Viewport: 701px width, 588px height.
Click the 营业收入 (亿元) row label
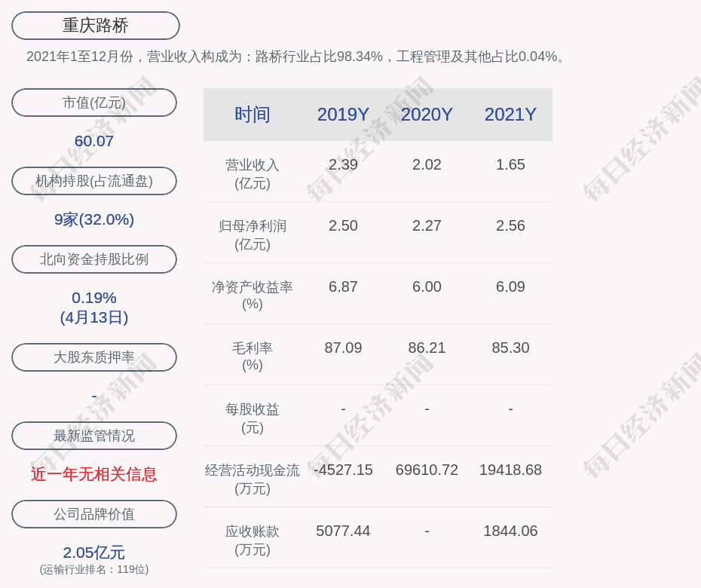tap(253, 174)
